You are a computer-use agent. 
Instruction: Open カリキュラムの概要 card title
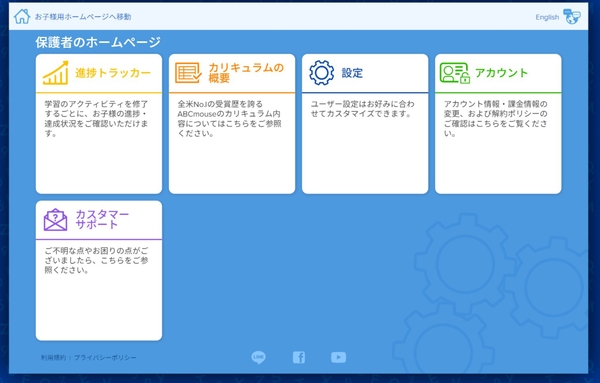pos(246,73)
